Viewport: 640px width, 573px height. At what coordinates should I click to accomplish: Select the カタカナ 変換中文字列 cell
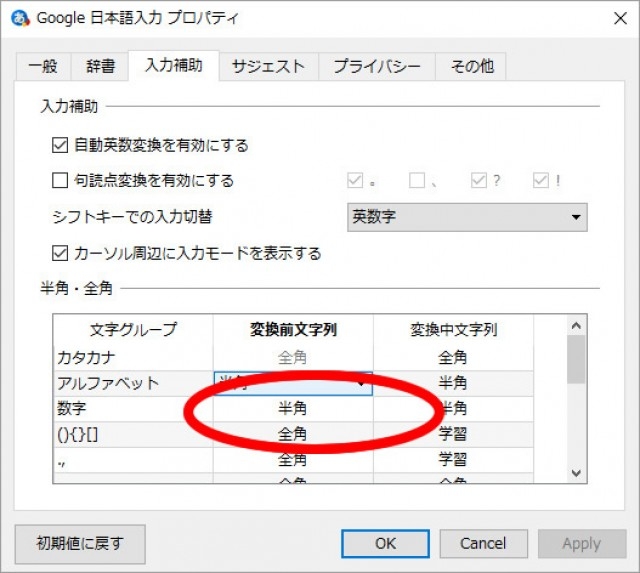click(453, 356)
